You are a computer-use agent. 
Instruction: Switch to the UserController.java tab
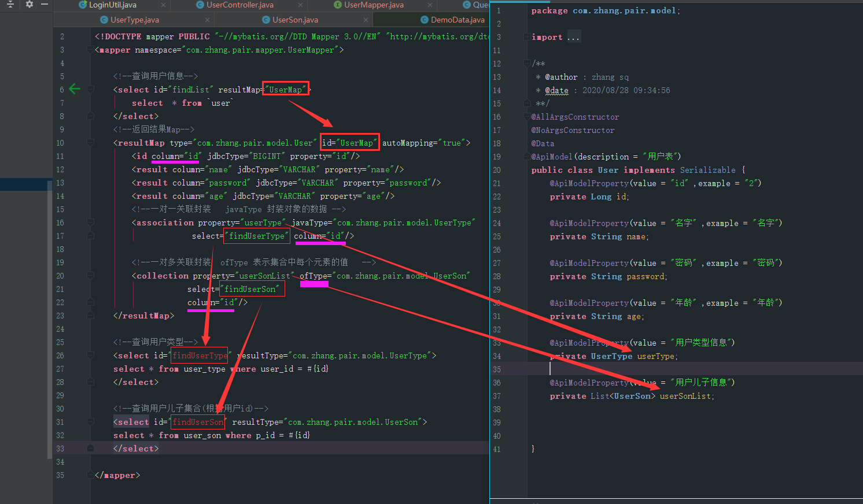(x=240, y=5)
